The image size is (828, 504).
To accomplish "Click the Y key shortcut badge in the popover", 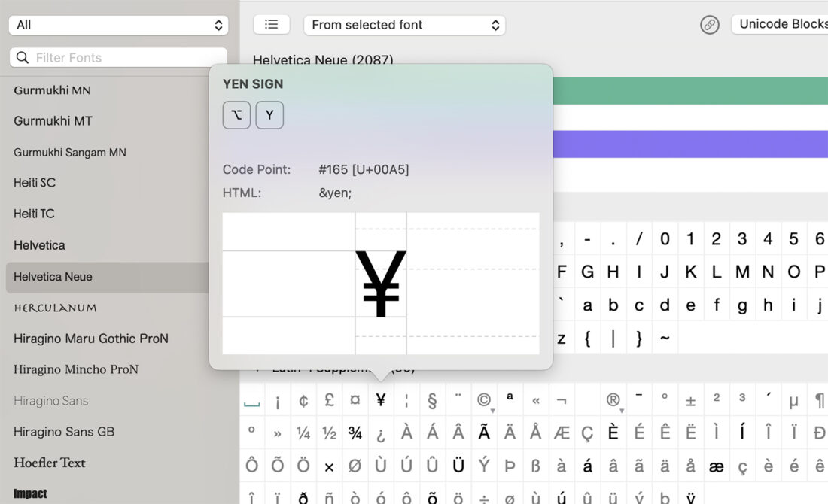I will 269,114.
